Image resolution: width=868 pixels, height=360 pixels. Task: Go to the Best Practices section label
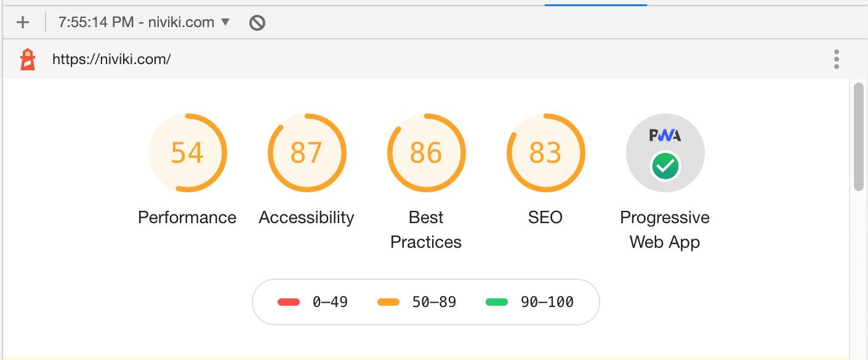point(426,230)
